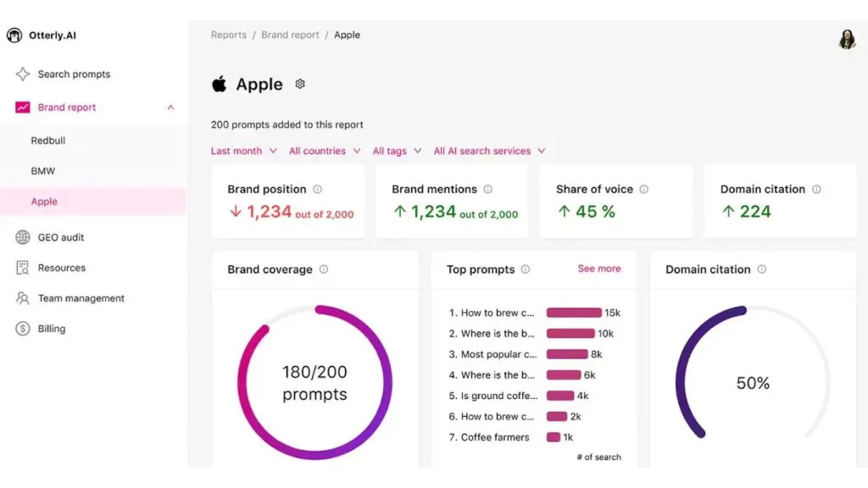The image size is (868, 488).
Task: Click the 180/200 prompts coverage ring
Action: [x=315, y=382]
